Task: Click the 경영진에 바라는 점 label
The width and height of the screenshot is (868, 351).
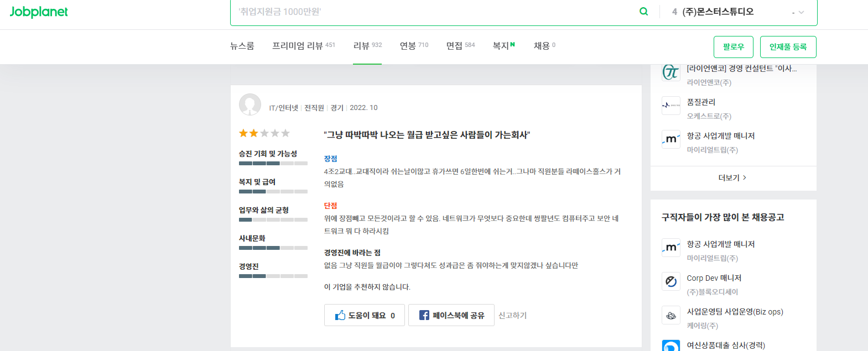Action: pyautogui.click(x=352, y=253)
